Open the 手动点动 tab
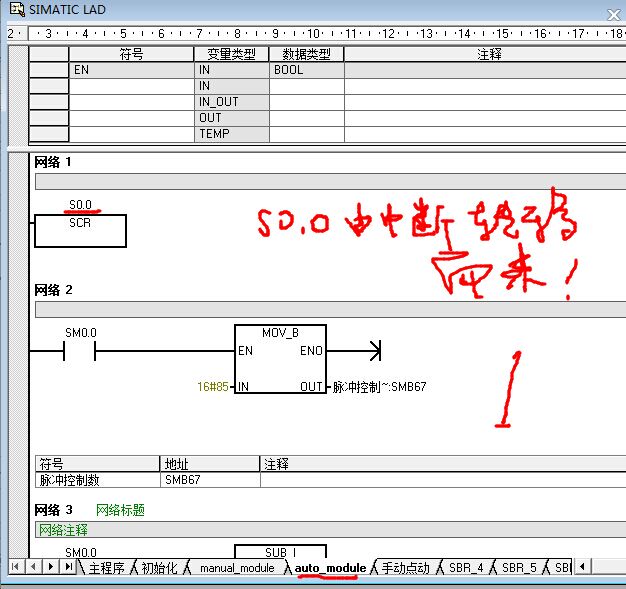 coord(406,568)
